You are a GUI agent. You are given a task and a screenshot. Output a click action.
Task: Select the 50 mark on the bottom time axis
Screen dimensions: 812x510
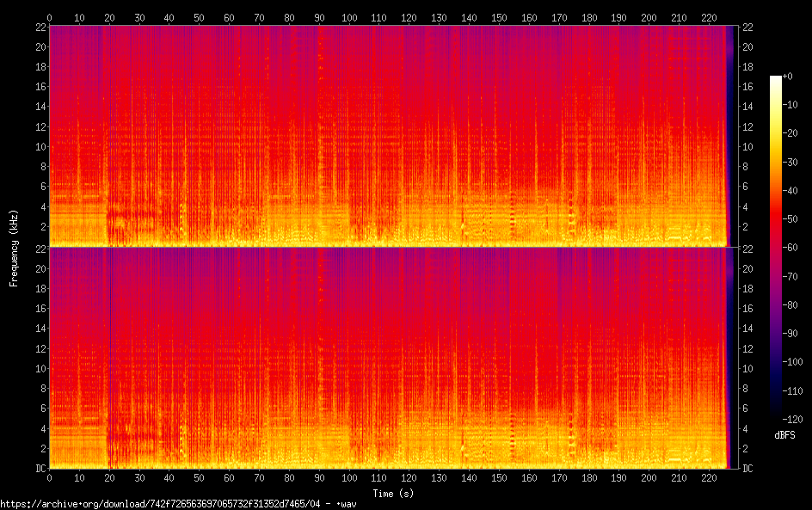pyautogui.click(x=199, y=477)
